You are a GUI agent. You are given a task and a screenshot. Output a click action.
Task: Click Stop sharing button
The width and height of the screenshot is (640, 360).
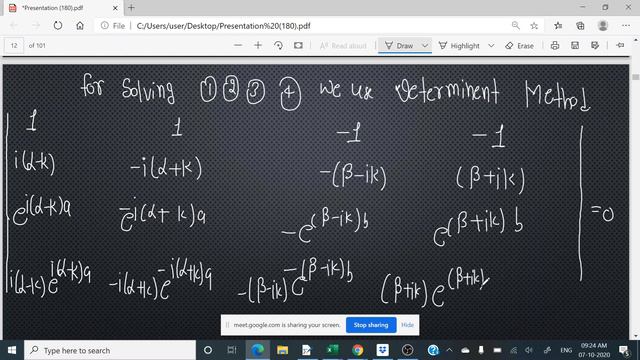[371, 325]
